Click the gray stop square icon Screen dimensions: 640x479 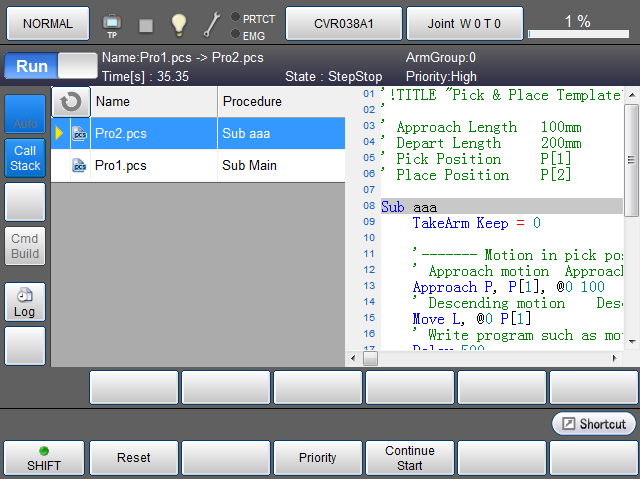click(146, 24)
